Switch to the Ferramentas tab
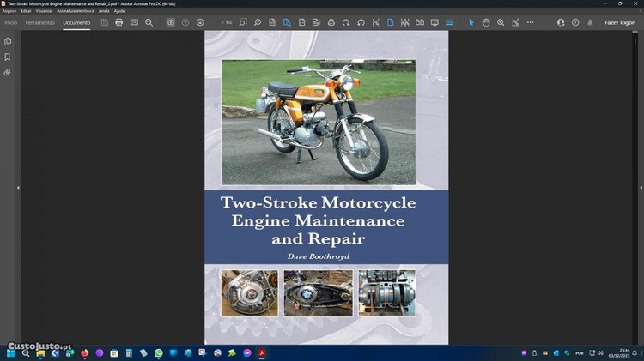This screenshot has width=644, height=361. click(x=39, y=22)
